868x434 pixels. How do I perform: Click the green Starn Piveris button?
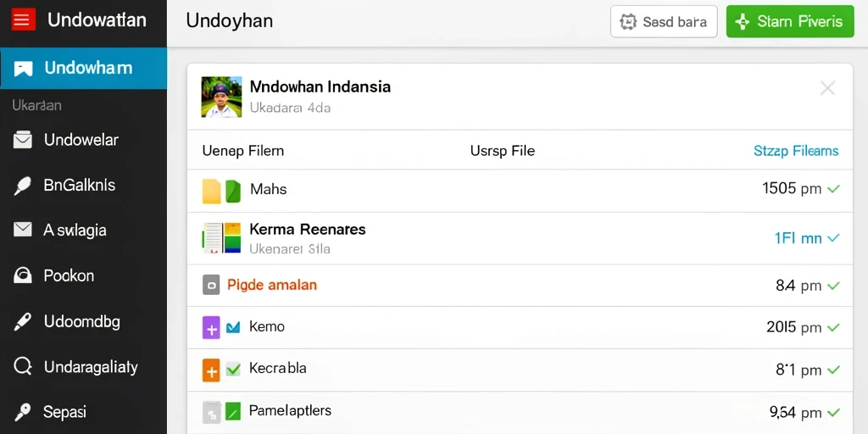tap(790, 22)
